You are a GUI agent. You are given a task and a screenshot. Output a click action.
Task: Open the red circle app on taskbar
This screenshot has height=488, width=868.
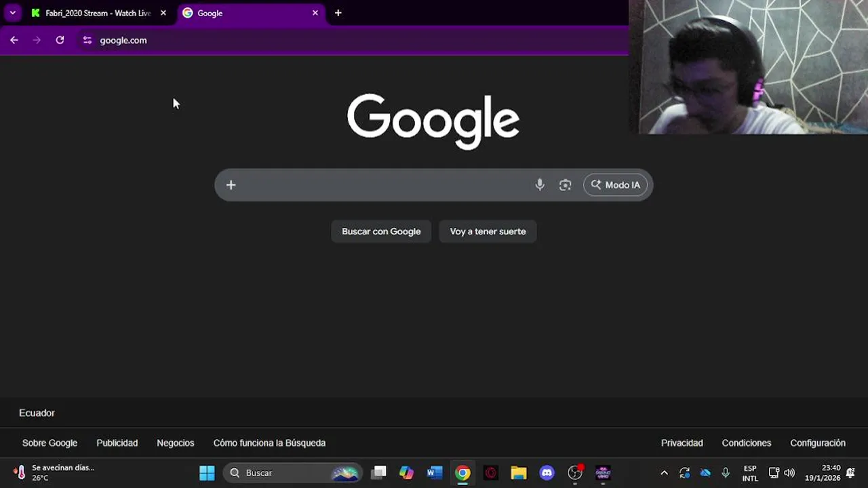490,472
